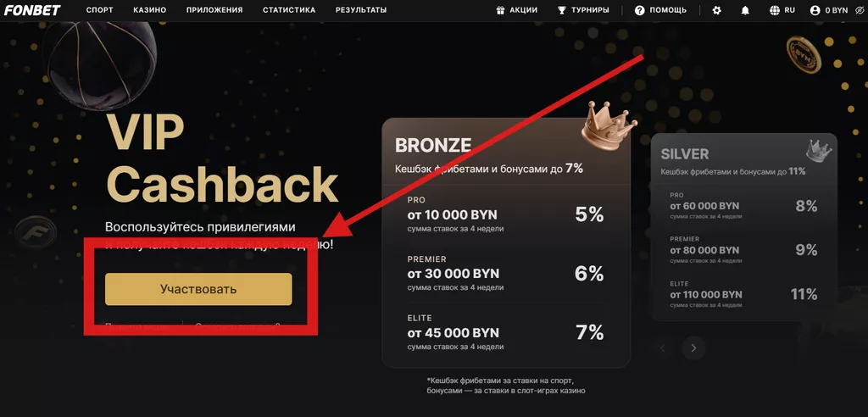Click the FONBET logo
Screen dimensions: 868x417
pos(31,10)
